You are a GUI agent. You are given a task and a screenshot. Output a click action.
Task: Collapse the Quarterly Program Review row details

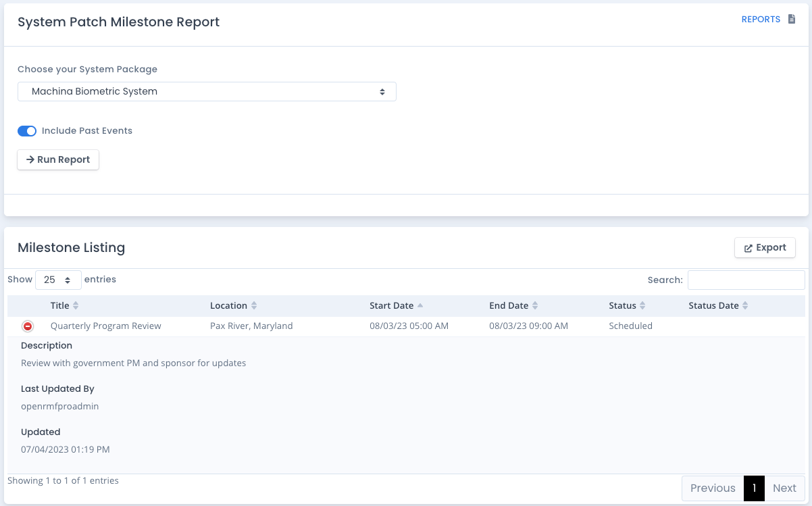pos(28,326)
